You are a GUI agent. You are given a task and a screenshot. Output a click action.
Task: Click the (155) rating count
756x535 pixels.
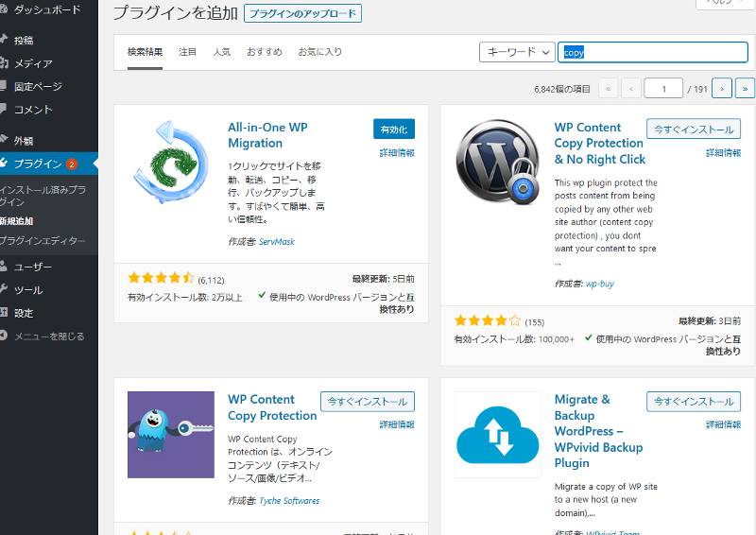pyautogui.click(x=535, y=322)
